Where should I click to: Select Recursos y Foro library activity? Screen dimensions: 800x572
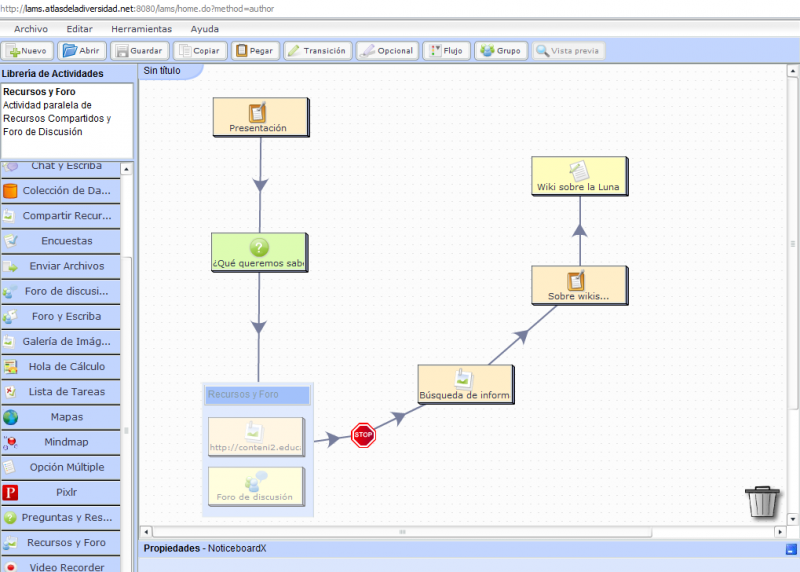point(61,542)
